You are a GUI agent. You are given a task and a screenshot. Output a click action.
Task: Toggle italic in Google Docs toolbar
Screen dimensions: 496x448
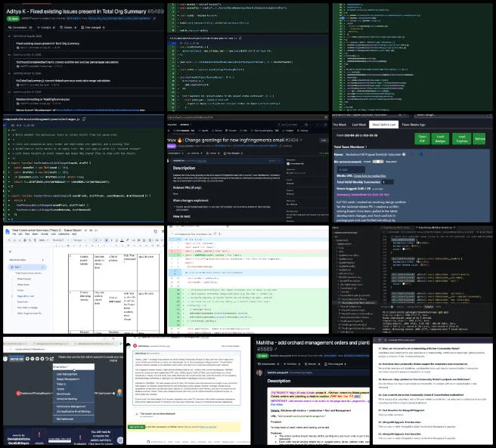click(x=111, y=240)
